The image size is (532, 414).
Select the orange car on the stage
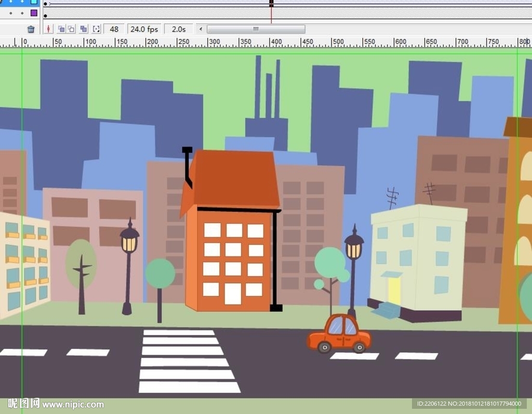point(339,334)
